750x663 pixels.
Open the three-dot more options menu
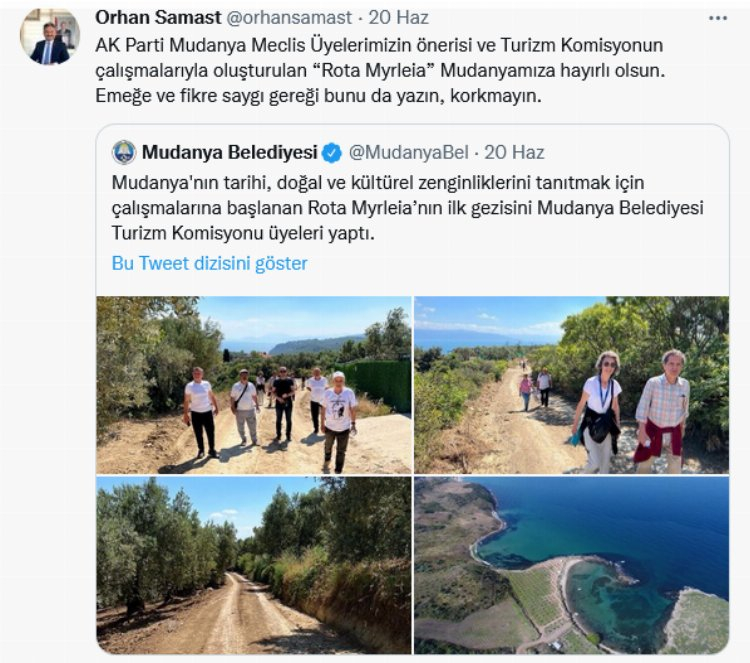coord(717,18)
